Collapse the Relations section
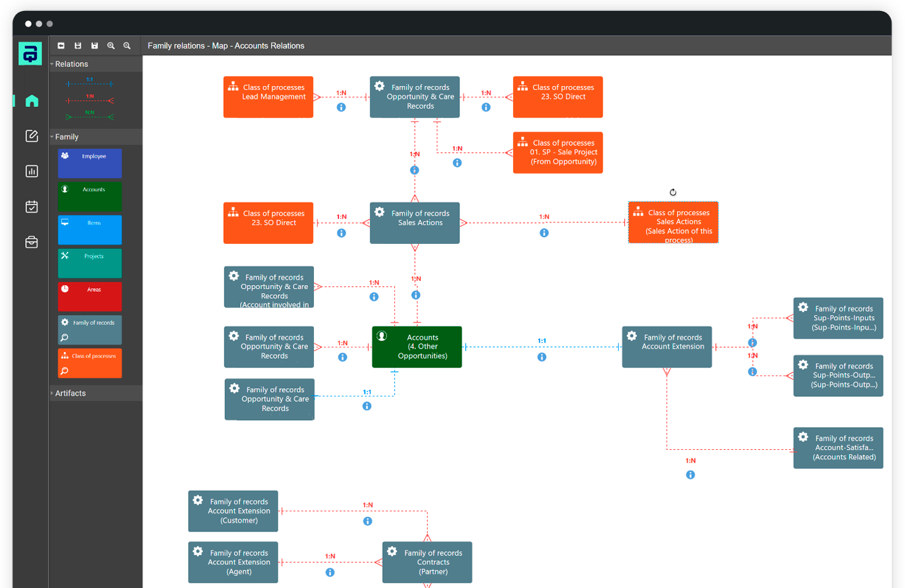 52,64
